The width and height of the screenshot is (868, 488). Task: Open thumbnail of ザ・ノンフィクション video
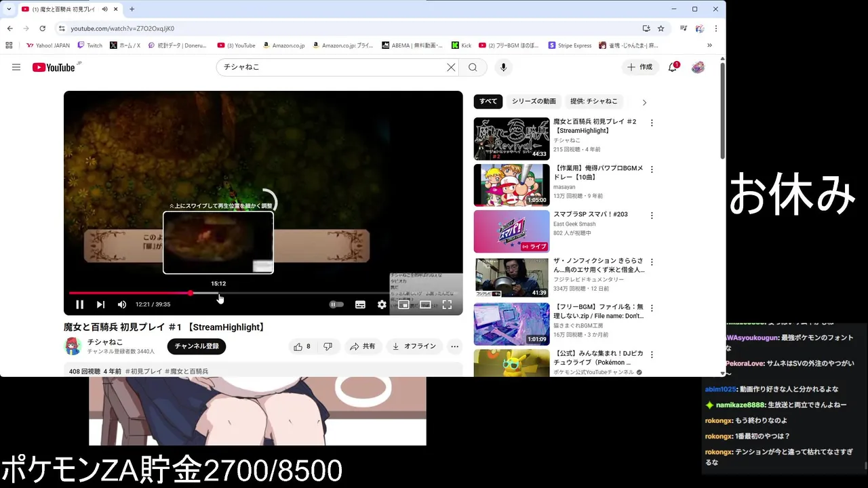(x=511, y=277)
